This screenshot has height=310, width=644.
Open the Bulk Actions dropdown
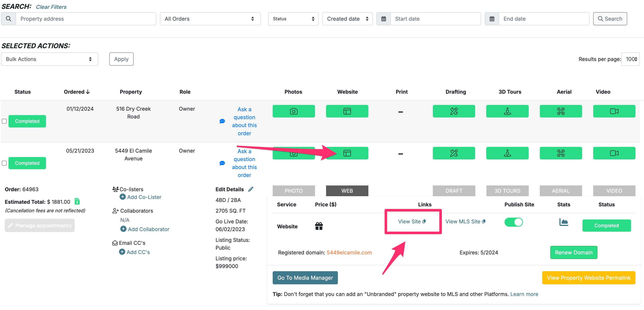point(49,59)
